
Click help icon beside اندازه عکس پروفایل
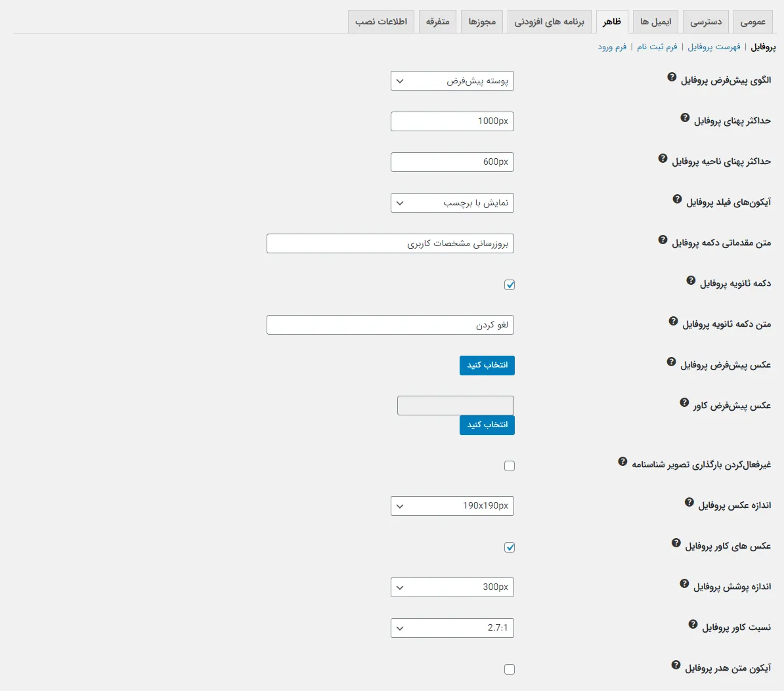coord(689,502)
